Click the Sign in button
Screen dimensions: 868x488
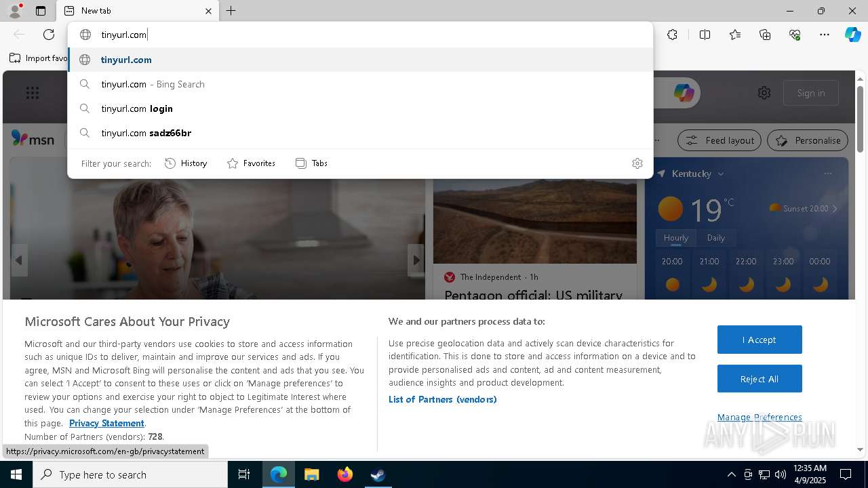[x=811, y=93]
